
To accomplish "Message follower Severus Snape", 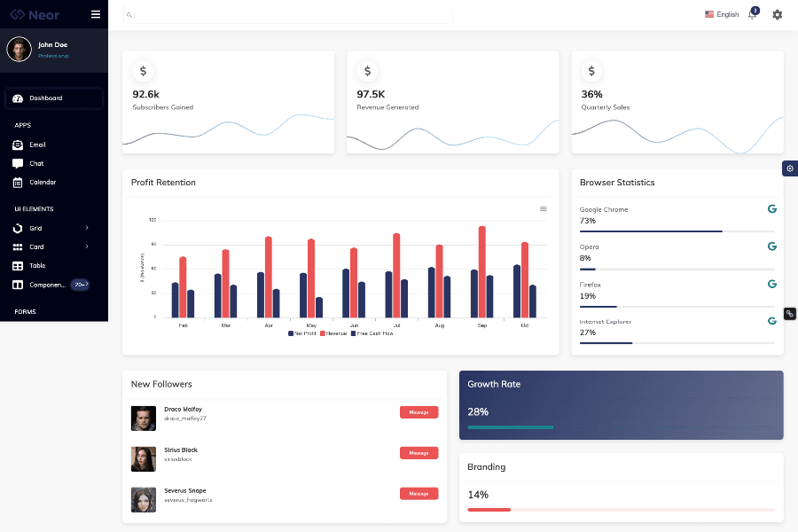I will coord(419,494).
